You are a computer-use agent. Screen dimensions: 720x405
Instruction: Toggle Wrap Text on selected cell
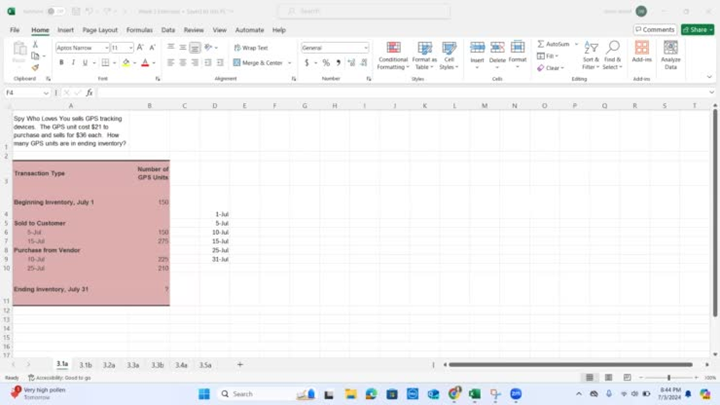[251, 48]
